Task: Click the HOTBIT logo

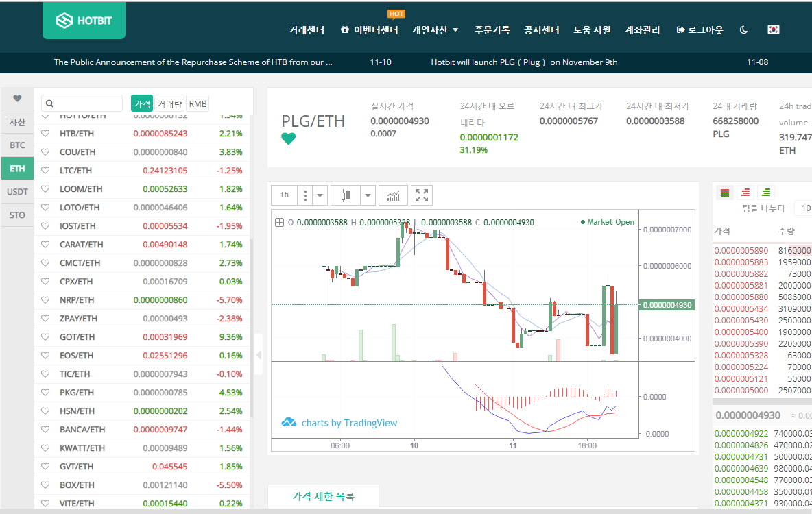Action: (x=84, y=21)
